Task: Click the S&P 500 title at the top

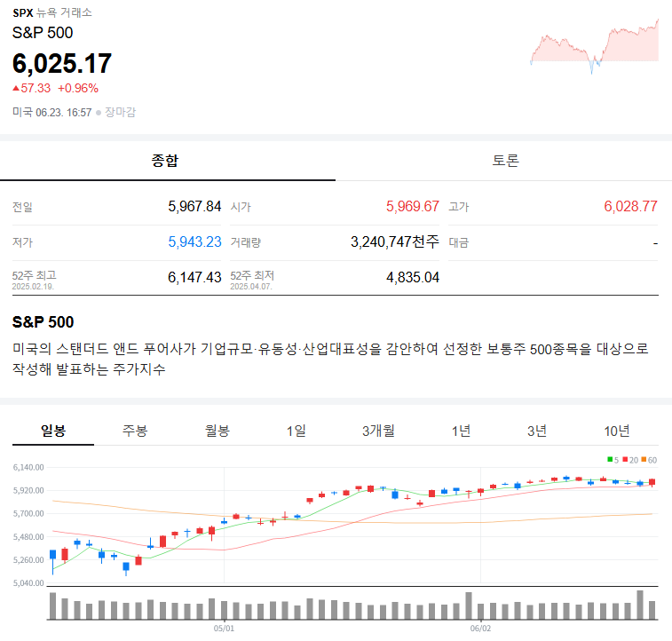Action: tap(43, 33)
